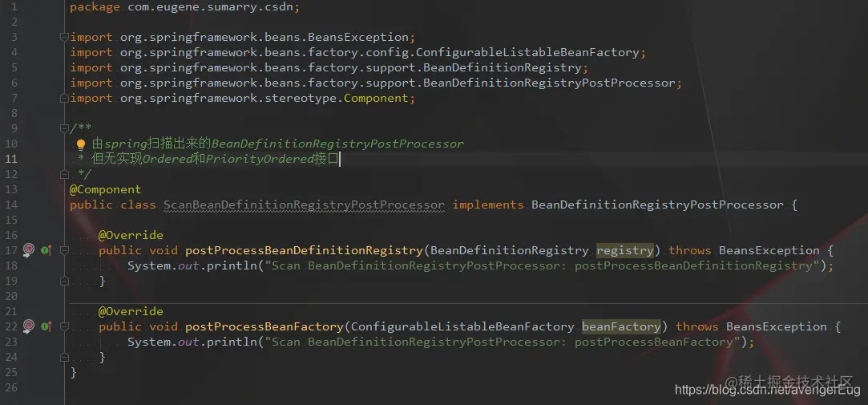The height and width of the screenshot is (405, 868).
Task: Click the package keyword on line 1
Action: coord(95,8)
